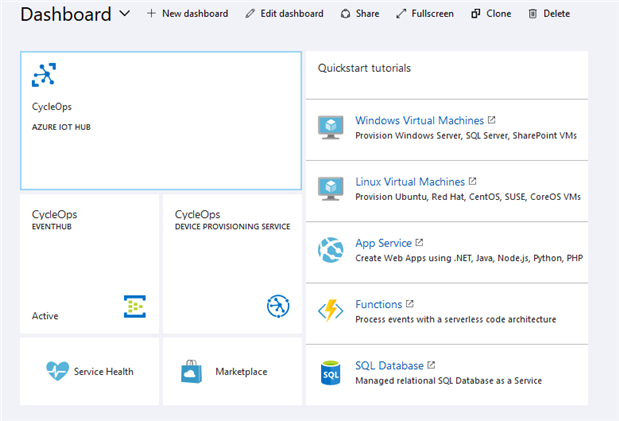Click the Linux Virtual Machines monitor icon

[x=330, y=188]
